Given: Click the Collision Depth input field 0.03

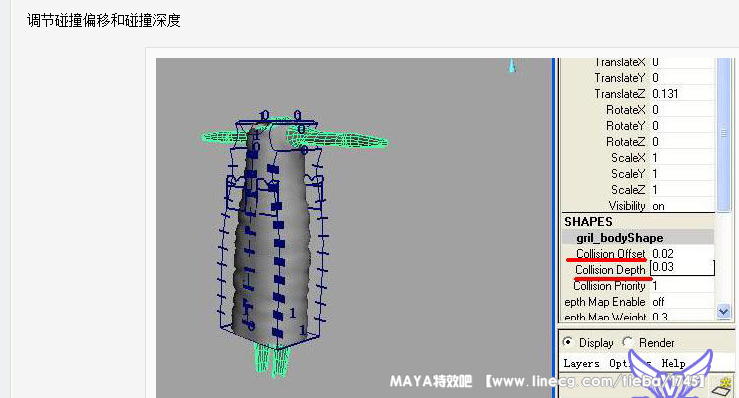Looking at the screenshot, I should pyautogui.click(x=682, y=267).
